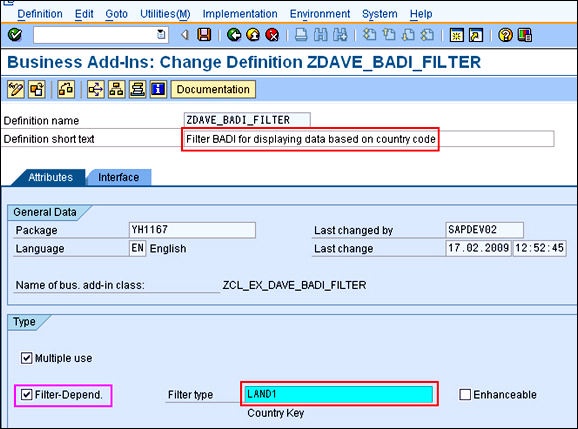Open the command field history dropdown
578x429 pixels.
coord(161,34)
